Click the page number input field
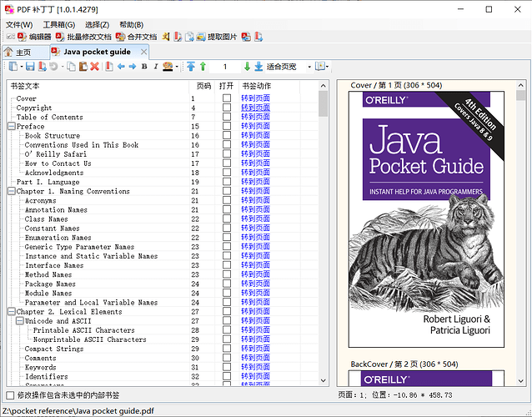Screen dimensions: 532x417 click(x=225, y=67)
